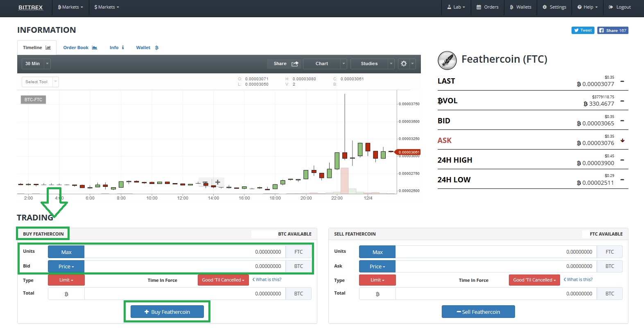Click the chart crosshair plus icon

coord(218,182)
